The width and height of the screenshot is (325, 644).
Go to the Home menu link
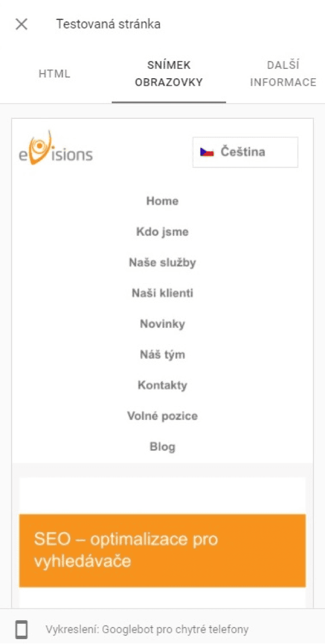163,201
